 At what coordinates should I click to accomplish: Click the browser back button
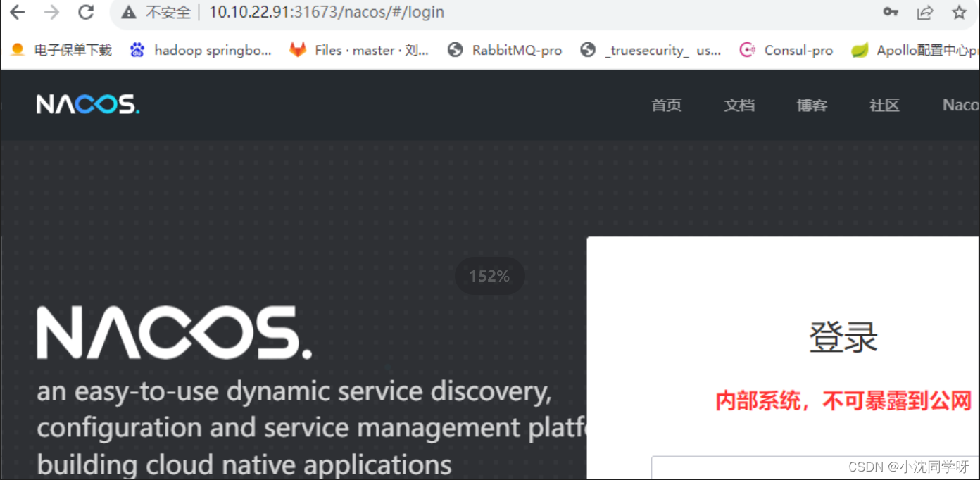[17, 12]
